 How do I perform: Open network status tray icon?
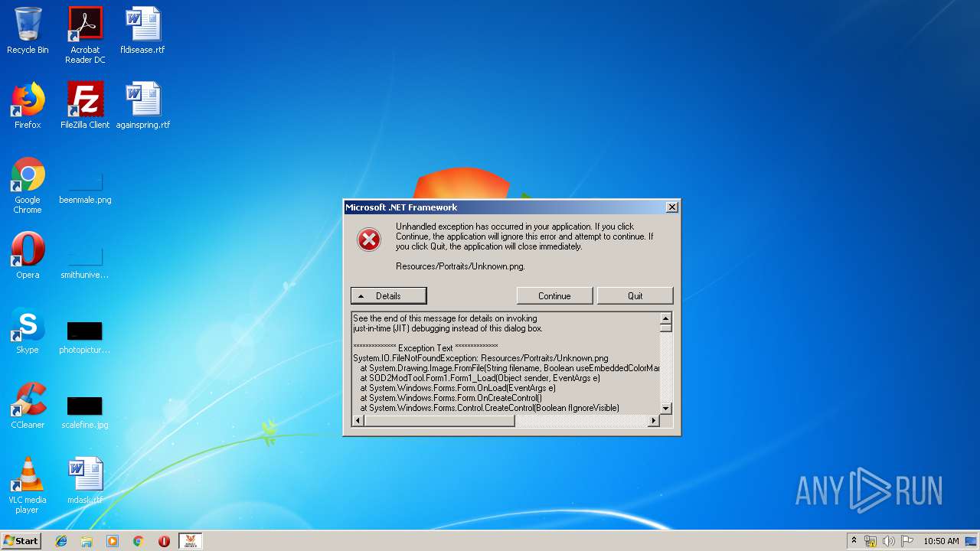[x=871, y=541]
